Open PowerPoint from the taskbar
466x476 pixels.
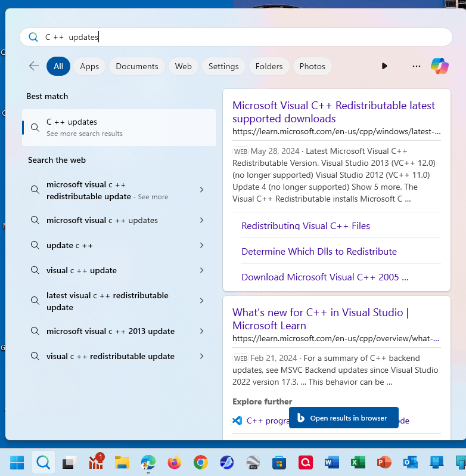pyautogui.click(x=384, y=463)
